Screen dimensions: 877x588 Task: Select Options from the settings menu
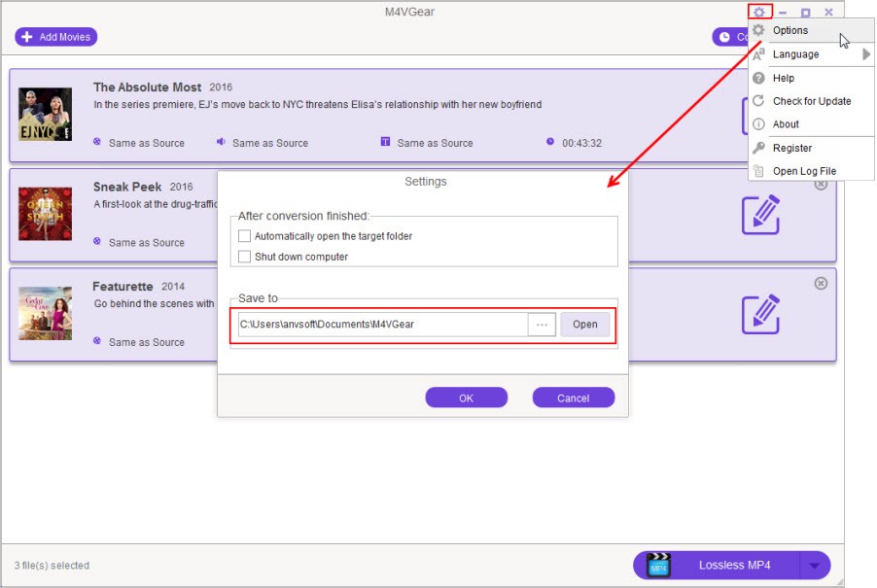click(x=812, y=30)
